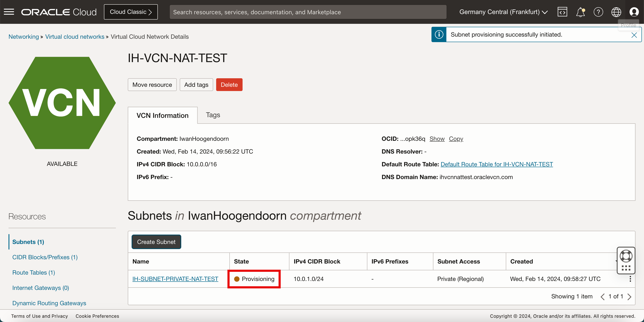
Task: Go to next page of subnets
Action: point(630,296)
